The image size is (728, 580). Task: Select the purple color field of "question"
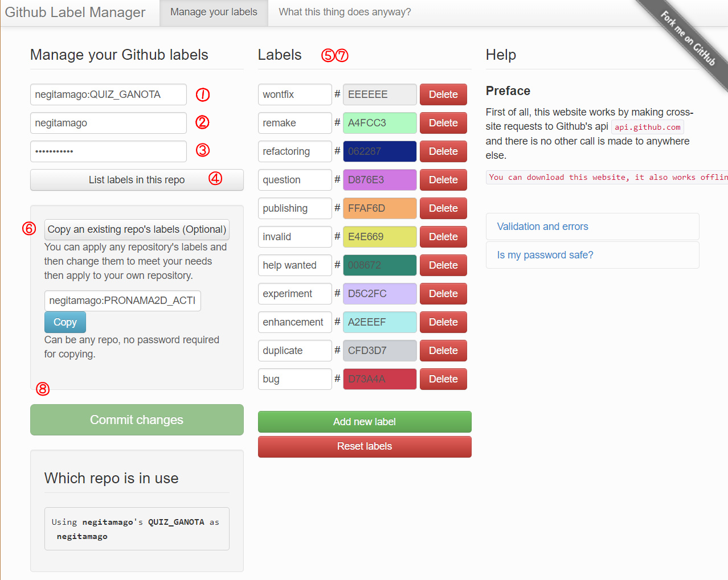[379, 179]
